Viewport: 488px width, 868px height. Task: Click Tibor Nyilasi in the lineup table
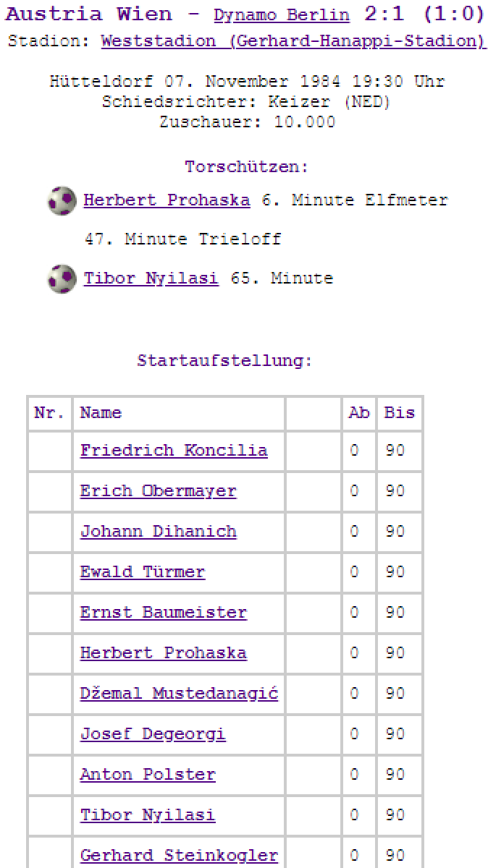(148, 815)
